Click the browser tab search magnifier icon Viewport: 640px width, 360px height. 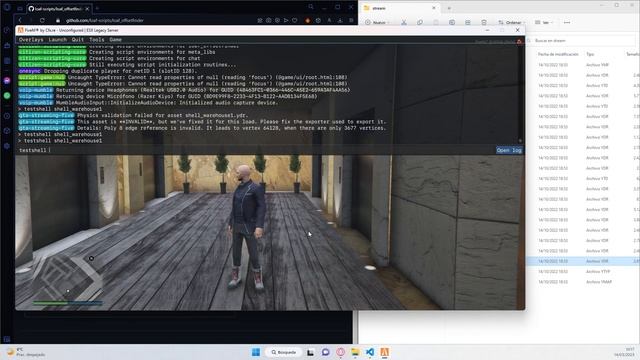pos(311,7)
